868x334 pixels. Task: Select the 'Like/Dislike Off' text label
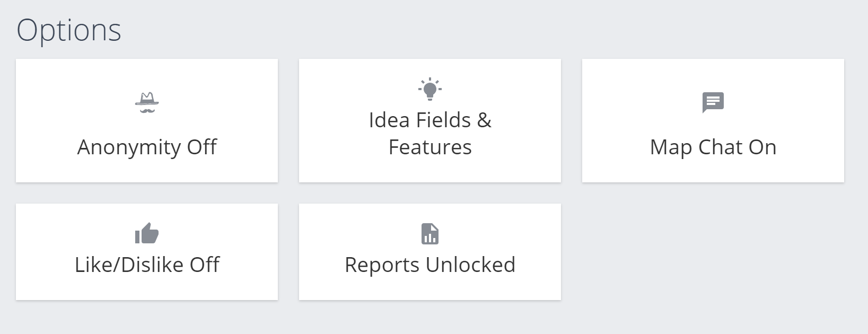147,265
